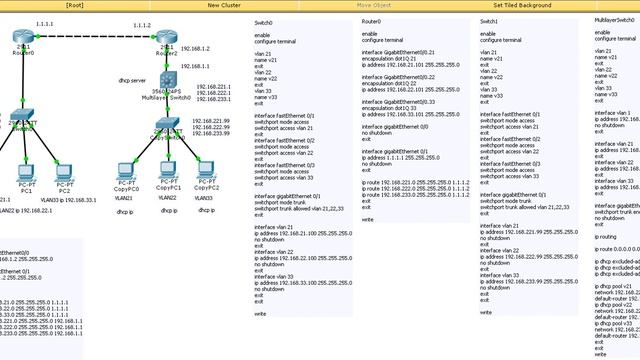The height and width of the screenshot is (360, 640).
Task: Click 'ip routing' in MultilayerSwitch0 note
Action: 605,237
